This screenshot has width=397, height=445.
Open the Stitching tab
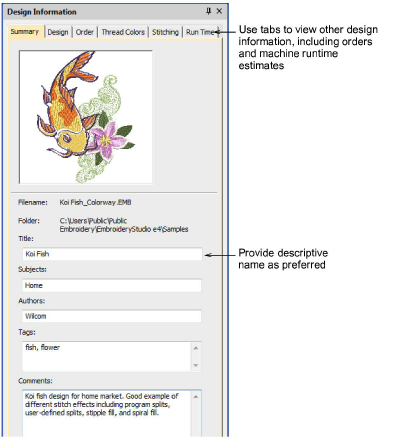(165, 32)
